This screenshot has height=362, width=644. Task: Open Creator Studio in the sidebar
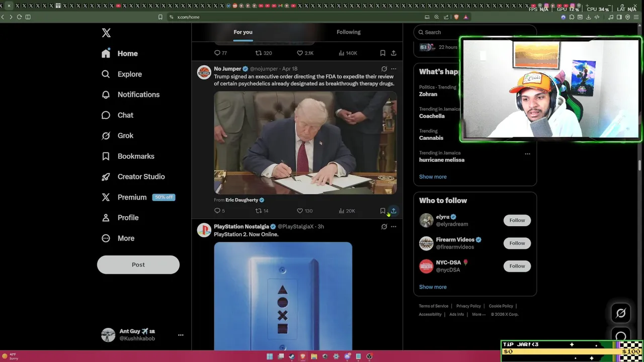pyautogui.click(x=133, y=176)
